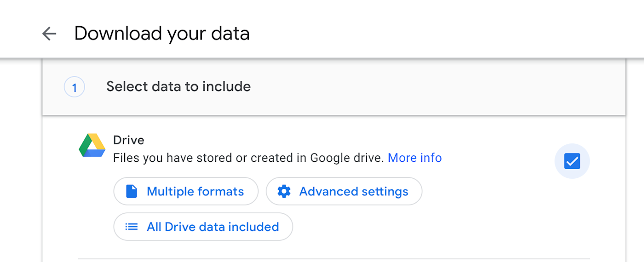The height and width of the screenshot is (262, 644).
Task: Uncheck the Drive export checkbox
Action: click(x=572, y=161)
